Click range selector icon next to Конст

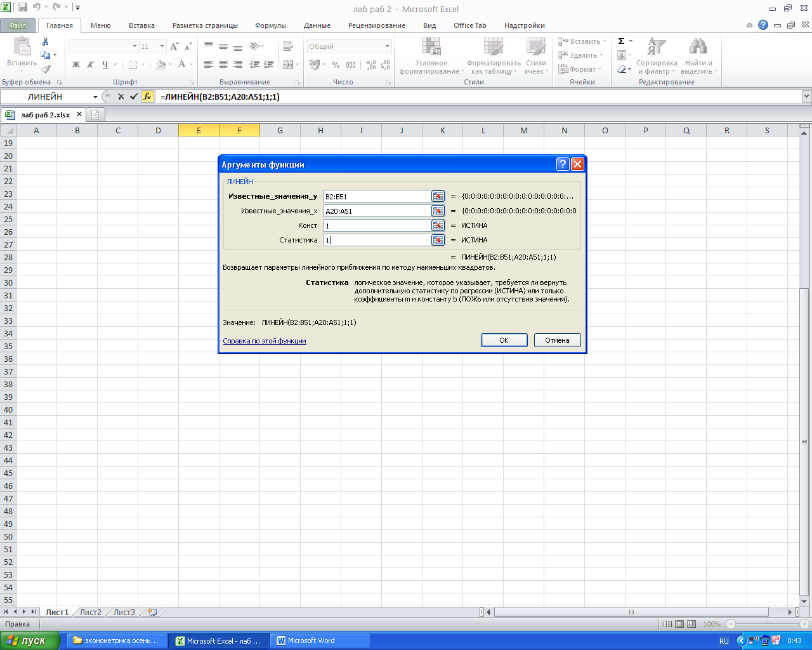pyautogui.click(x=438, y=225)
